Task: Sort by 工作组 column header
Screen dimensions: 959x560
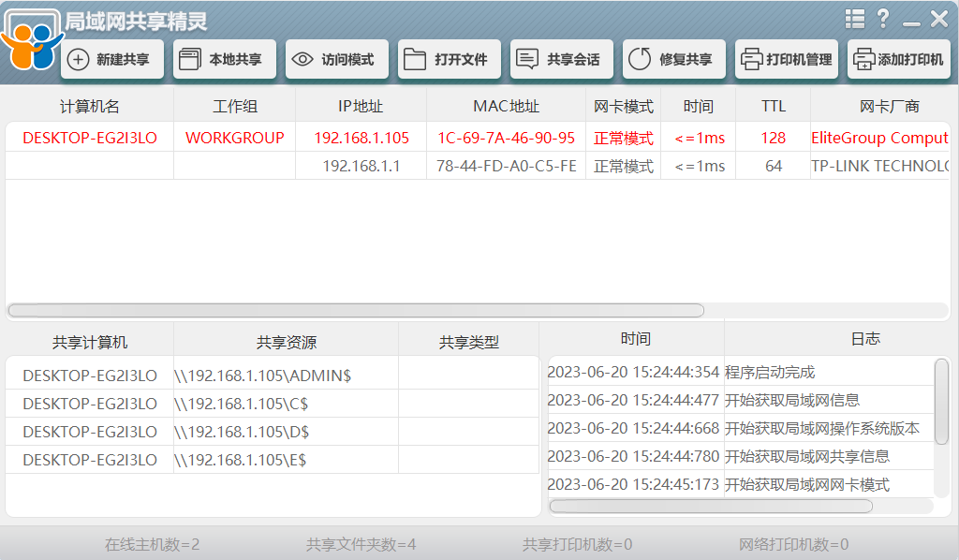Action: 235,107
